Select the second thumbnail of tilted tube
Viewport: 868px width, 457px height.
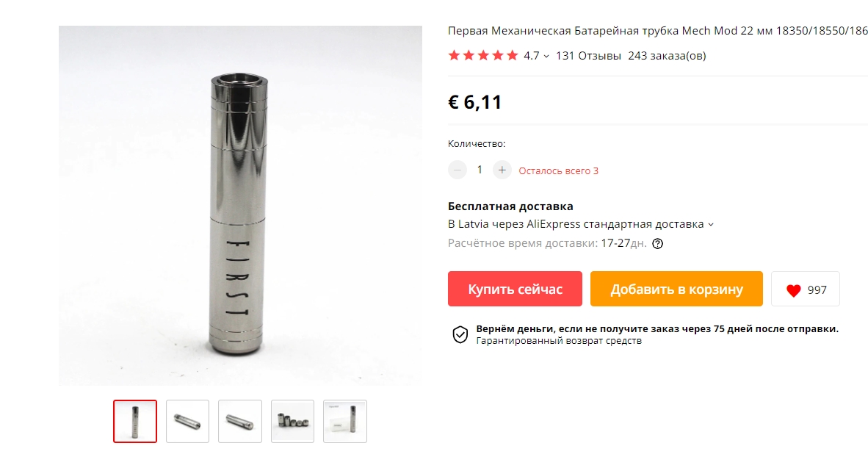(x=188, y=422)
